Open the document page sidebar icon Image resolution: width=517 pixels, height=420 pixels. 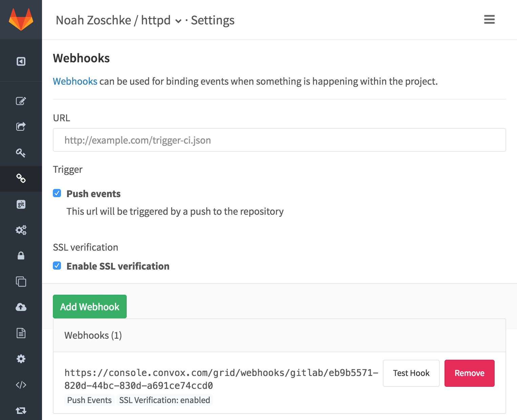pyautogui.click(x=21, y=333)
